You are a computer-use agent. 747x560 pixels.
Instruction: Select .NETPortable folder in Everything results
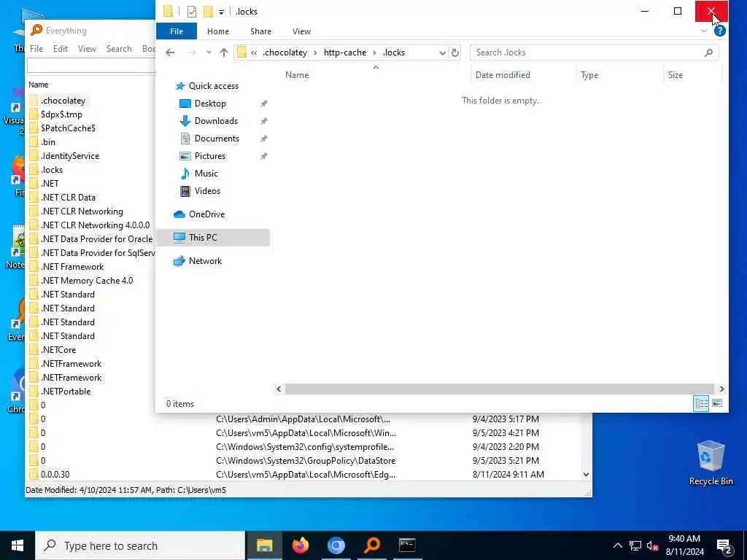pos(65,392)
